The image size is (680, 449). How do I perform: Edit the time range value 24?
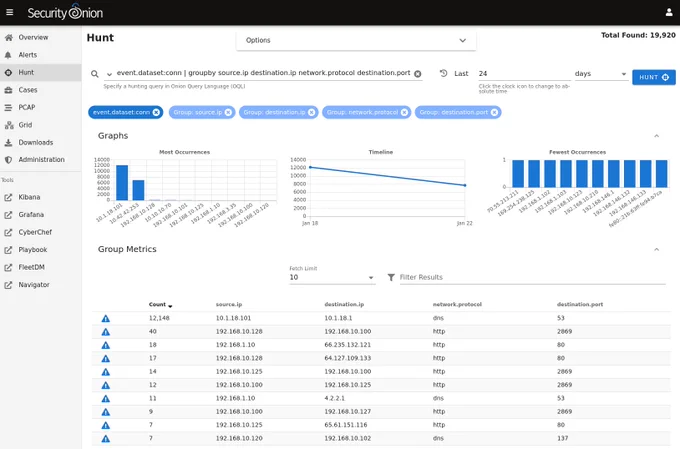pyautogui.click(x=524, y=74)
